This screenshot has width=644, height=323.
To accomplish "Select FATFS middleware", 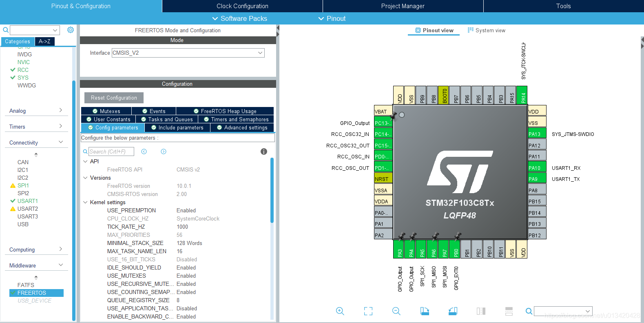I will coord(26,285).
